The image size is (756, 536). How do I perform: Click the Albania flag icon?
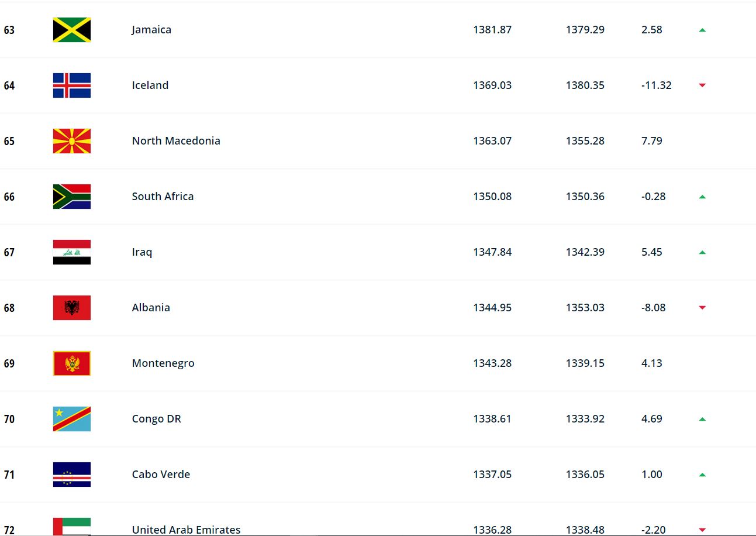click(72, 308)
